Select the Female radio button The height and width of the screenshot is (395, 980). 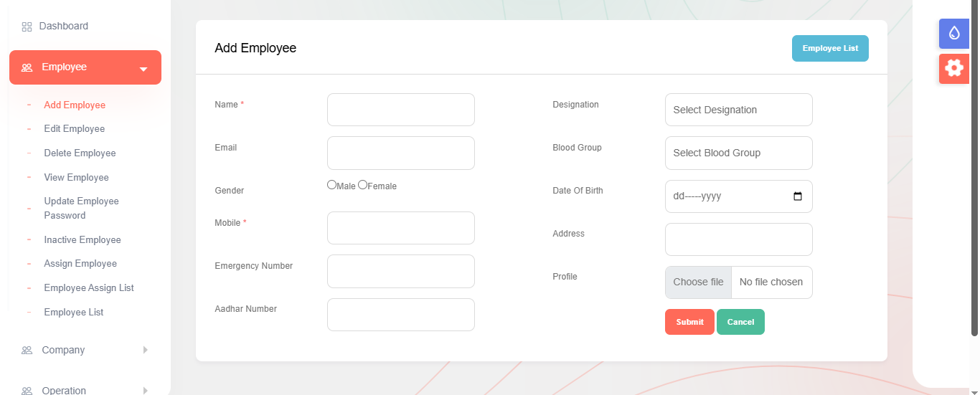[363, 185]
